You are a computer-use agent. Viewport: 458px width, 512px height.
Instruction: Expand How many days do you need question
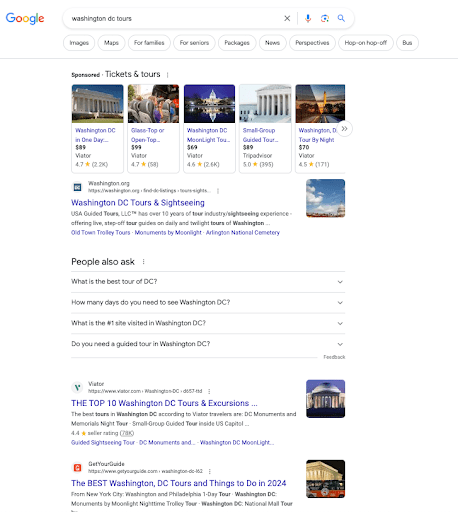[208, 302]
